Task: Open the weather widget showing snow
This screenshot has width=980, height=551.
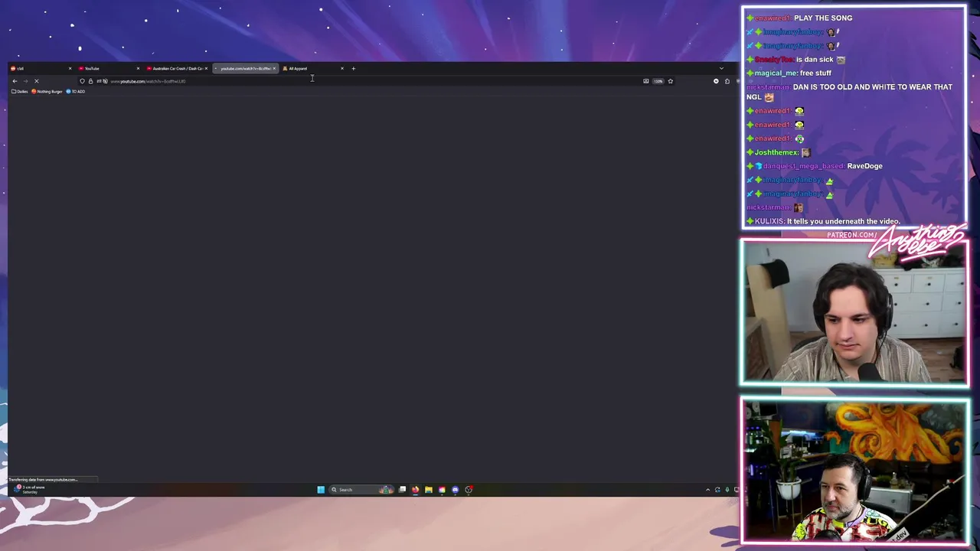Action: (x=29, y=489)
